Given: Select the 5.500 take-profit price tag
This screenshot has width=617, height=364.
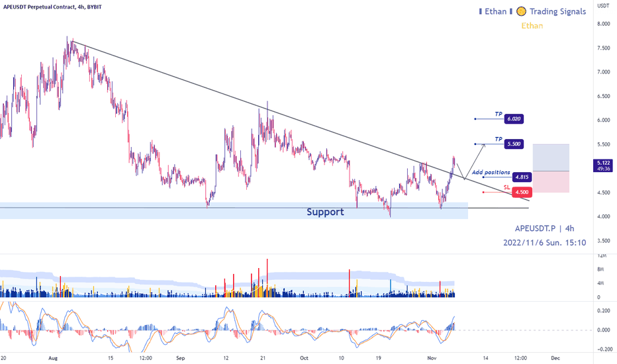Looking at the screenshot, I should click(x=514, y=144).
